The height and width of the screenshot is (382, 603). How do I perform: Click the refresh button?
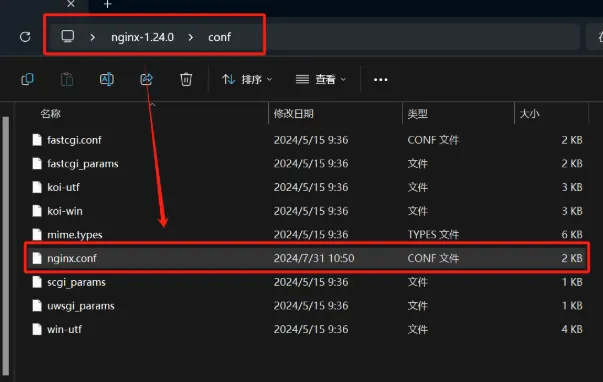(25, 37)
